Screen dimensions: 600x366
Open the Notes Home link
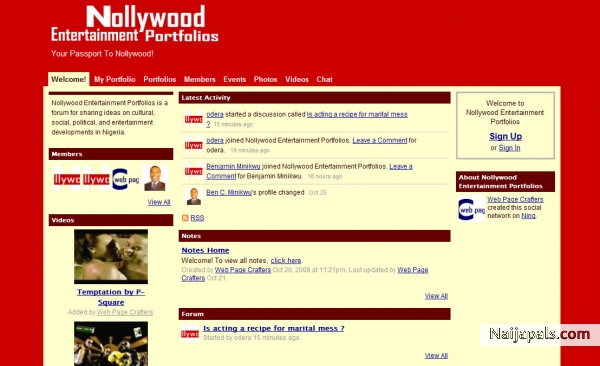(x=205, y=250)
